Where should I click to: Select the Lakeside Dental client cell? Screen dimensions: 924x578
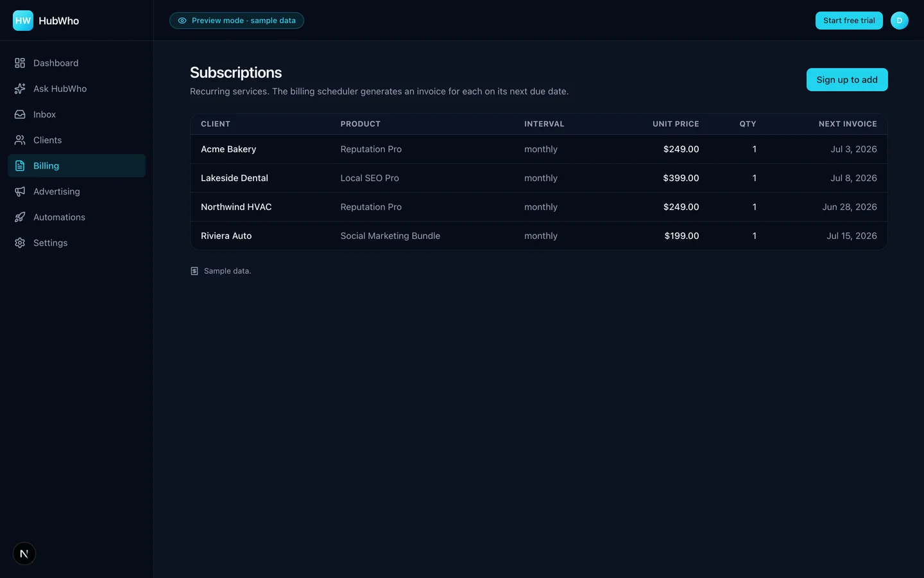tap(234, 178)
